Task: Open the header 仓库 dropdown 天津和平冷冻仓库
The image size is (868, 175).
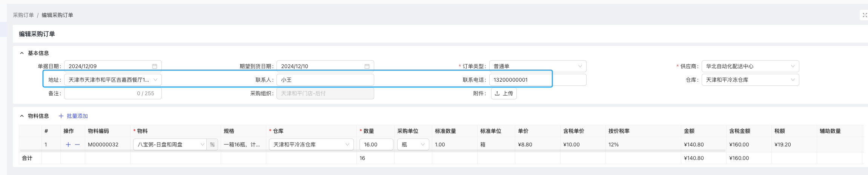Action: pyautogui.click(x=750, y=80)
